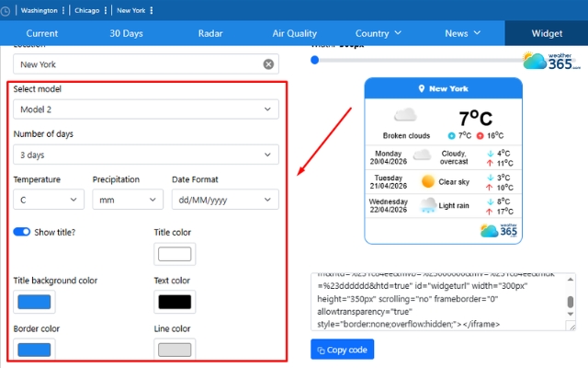Clear the New York location field

268,64
